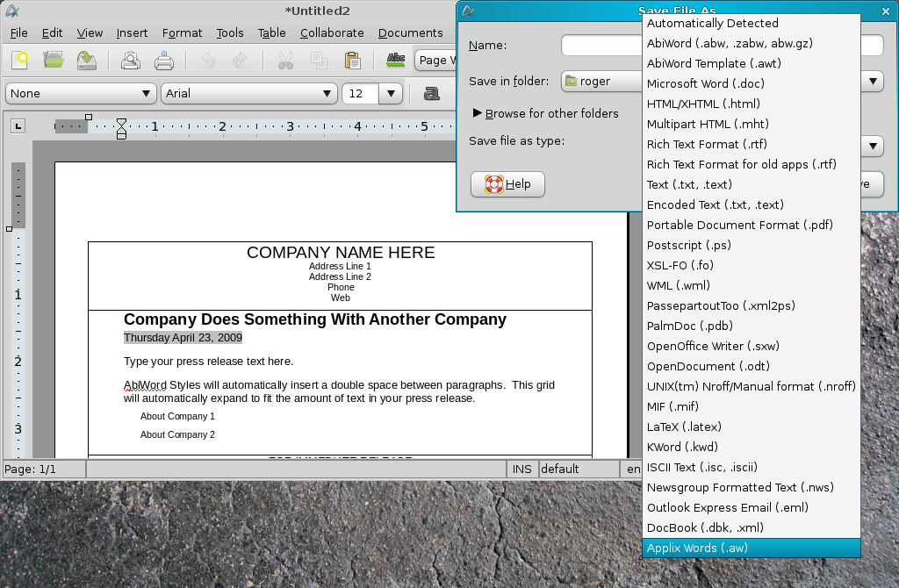Click the Redo arrow icon
Image resolution: width=899 pixels, height=588 pixels.
(x=240, y=61)
